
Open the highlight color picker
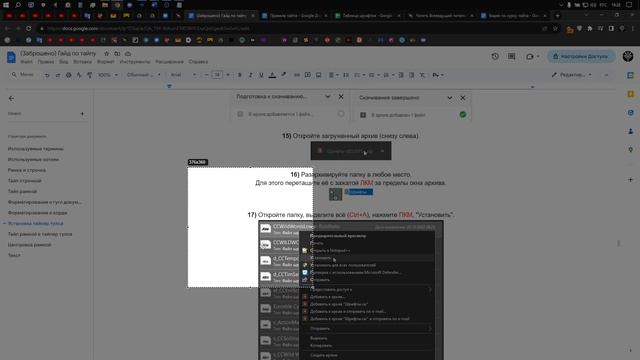[283, 75]
